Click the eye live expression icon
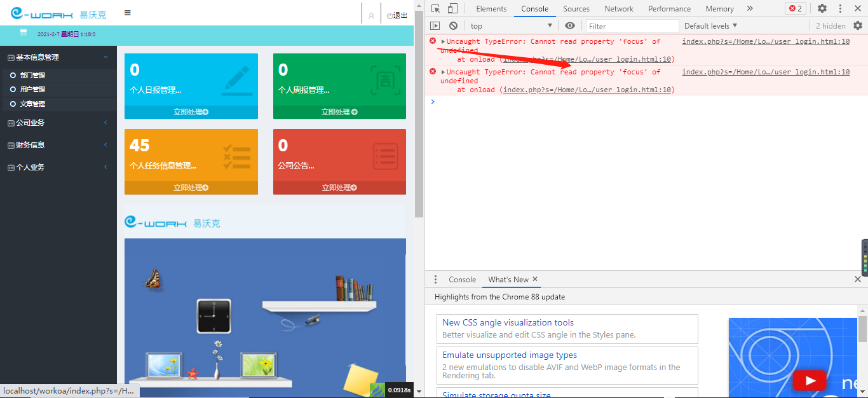The height and width of the screenshot is (398, 868). point(570,26)
